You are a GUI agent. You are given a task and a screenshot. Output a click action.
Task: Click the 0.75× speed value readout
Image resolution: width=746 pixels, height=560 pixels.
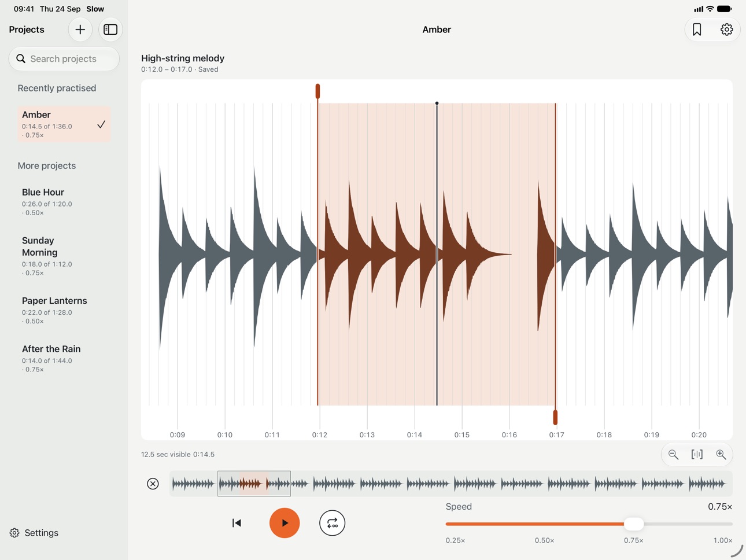[x=720, y=506]
